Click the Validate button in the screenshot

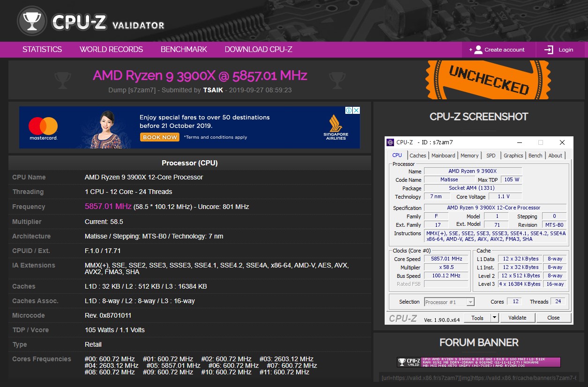click(517, 317)
